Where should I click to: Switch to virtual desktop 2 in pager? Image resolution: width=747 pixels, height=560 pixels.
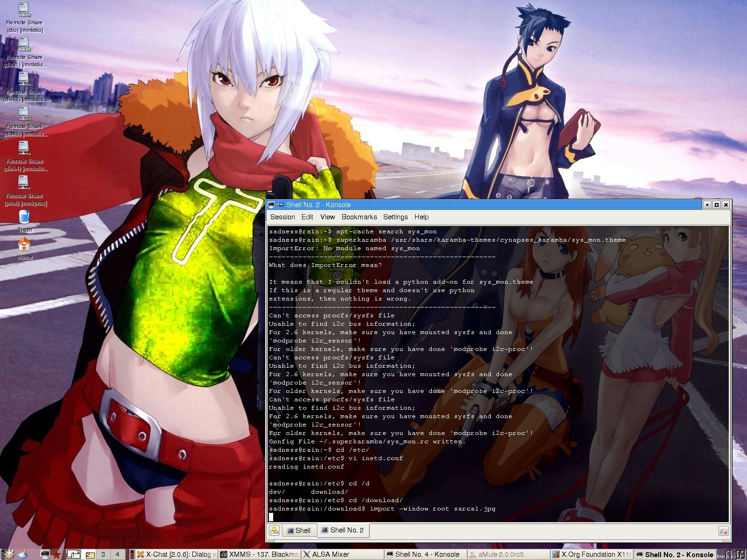point(88,554)
